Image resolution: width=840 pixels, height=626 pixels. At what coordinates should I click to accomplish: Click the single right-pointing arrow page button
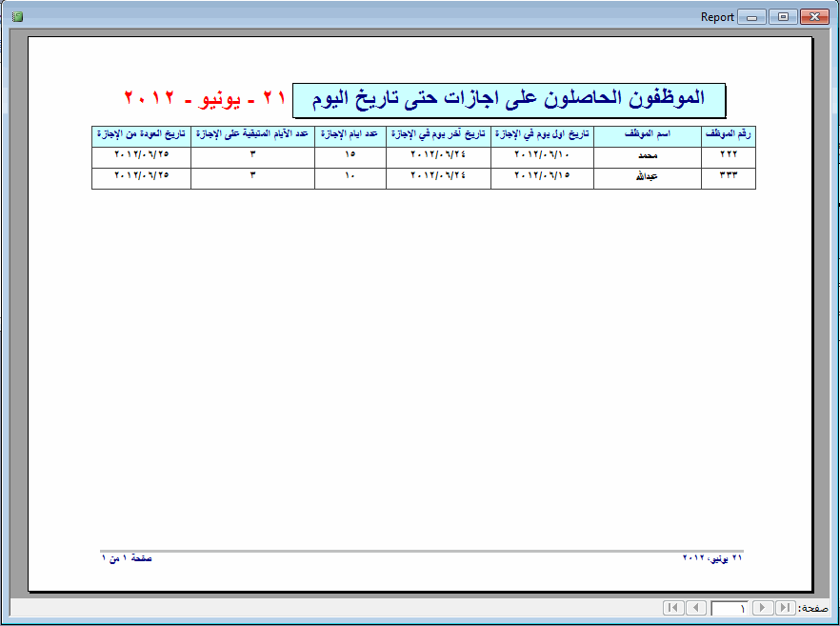click(762, 608)
